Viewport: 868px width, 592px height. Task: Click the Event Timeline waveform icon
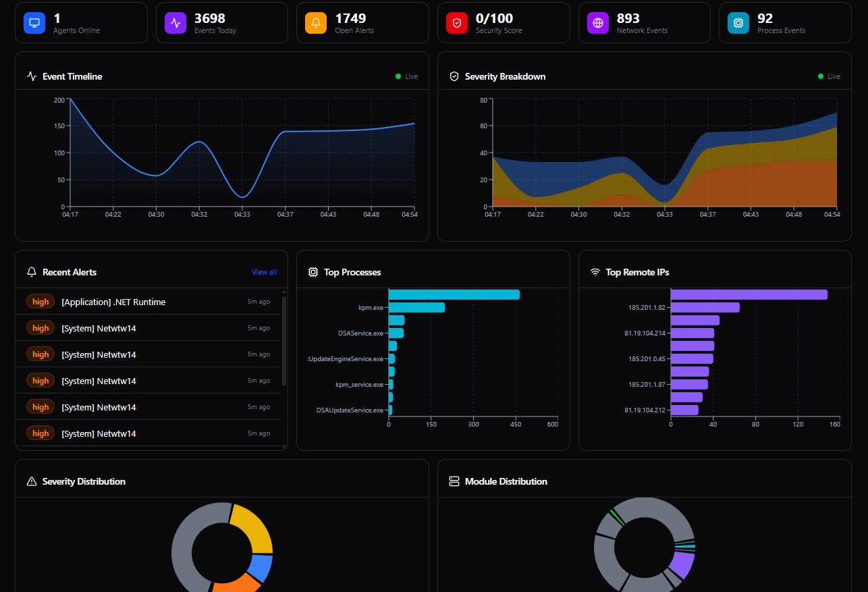click(31, 76)
